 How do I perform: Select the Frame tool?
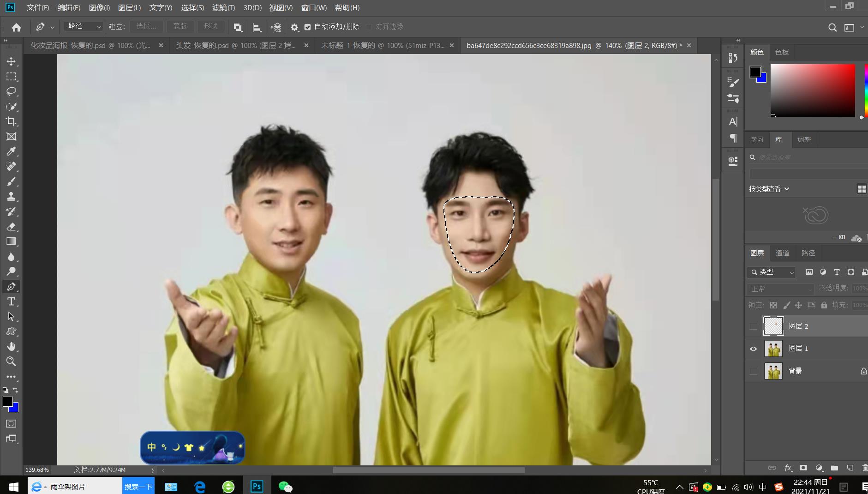[x=11, y=137]
